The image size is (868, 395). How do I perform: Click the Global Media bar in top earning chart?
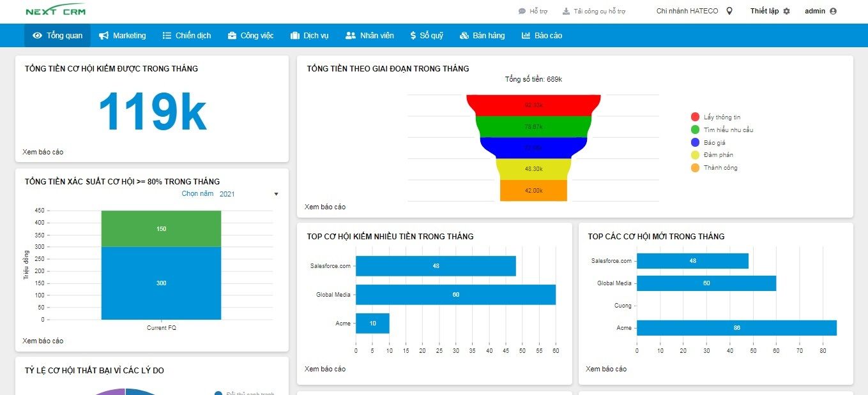(455, 295)
